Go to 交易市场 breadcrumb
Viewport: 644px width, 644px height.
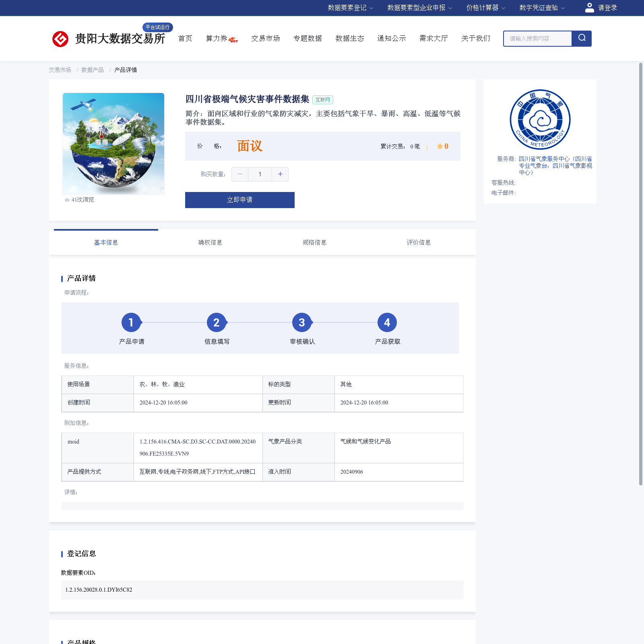pyautogui.click(x=60, y=70)
